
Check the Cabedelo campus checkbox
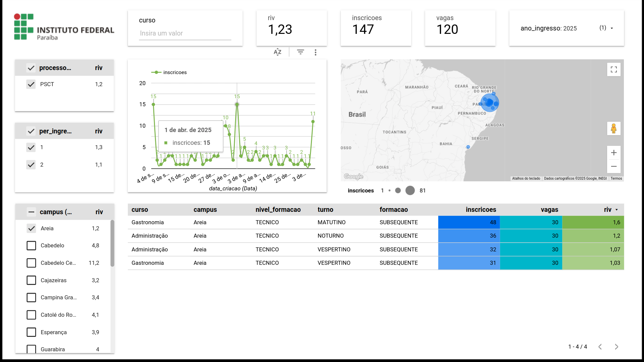(x=31, y=245)
